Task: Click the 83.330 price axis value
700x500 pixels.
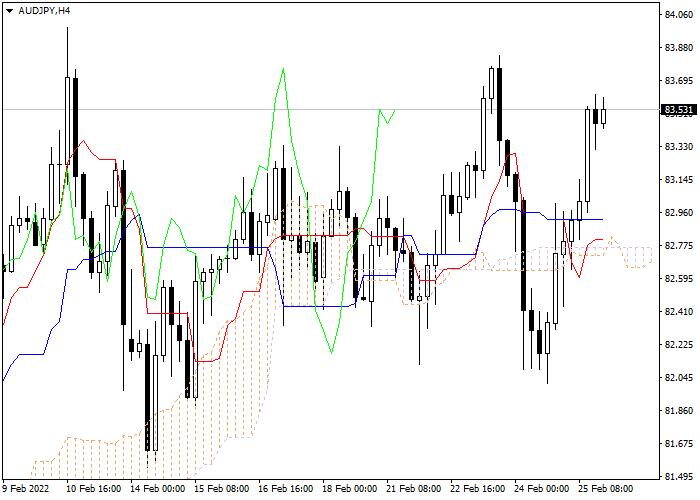Action: 679,147
